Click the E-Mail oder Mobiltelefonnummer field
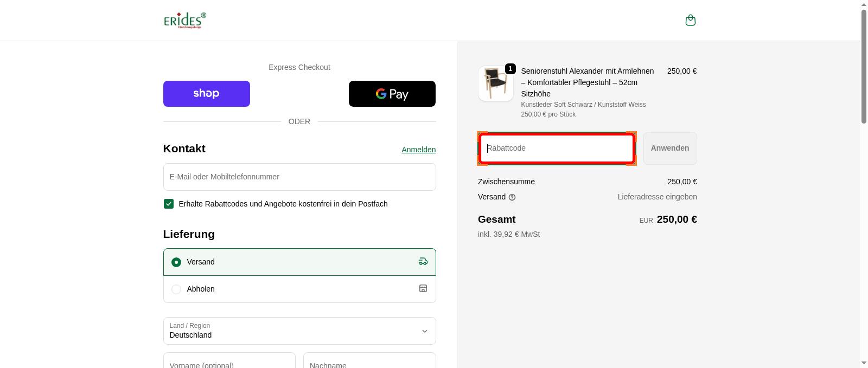868x368 pixels. [299, 177]
